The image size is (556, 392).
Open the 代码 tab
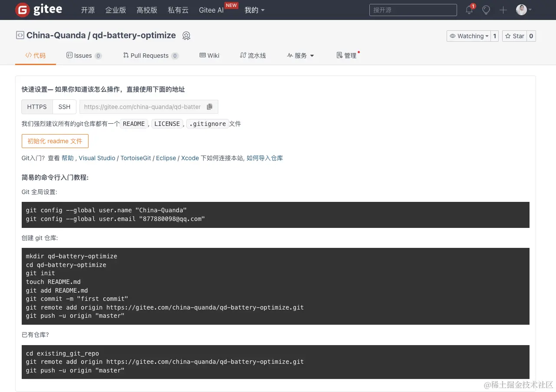click(x=36, y=56)
